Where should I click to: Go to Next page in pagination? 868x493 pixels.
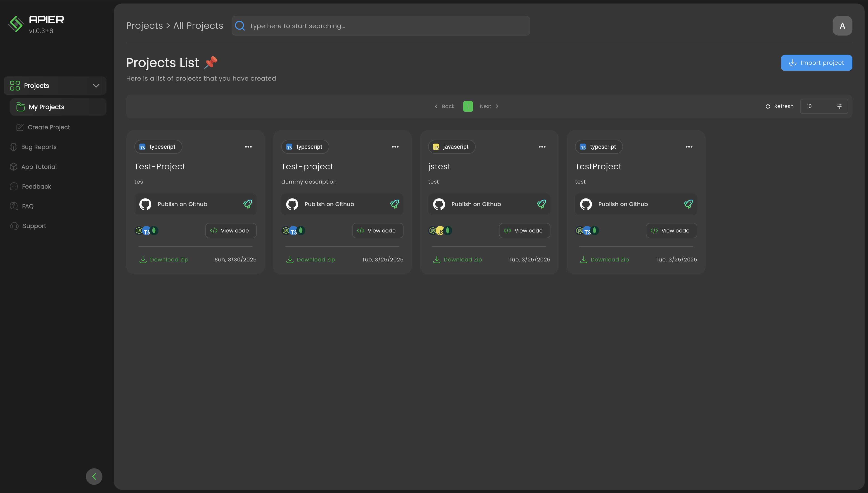(489, 106)
